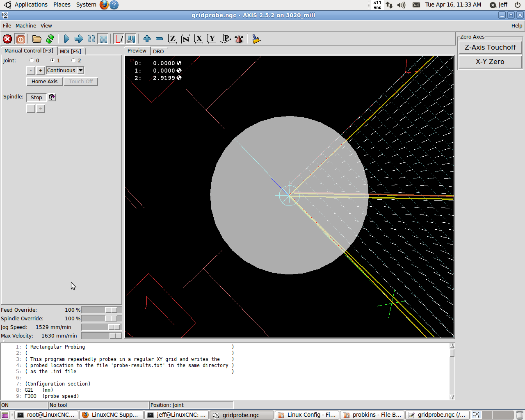
Task: Open the help icon in top panel
Action: [x=114, y=5]
